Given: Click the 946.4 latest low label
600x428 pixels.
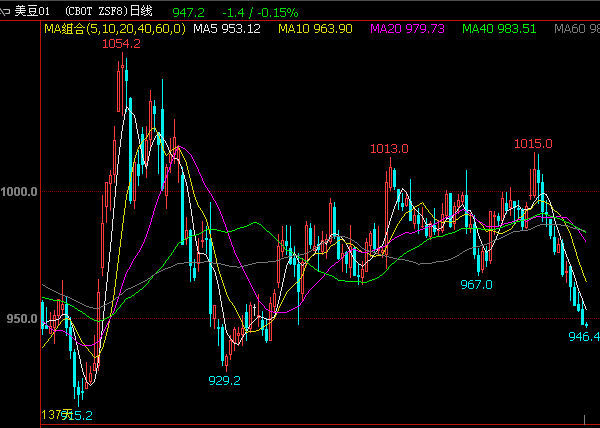Looking at the screenshot, I should click(584, 337).
